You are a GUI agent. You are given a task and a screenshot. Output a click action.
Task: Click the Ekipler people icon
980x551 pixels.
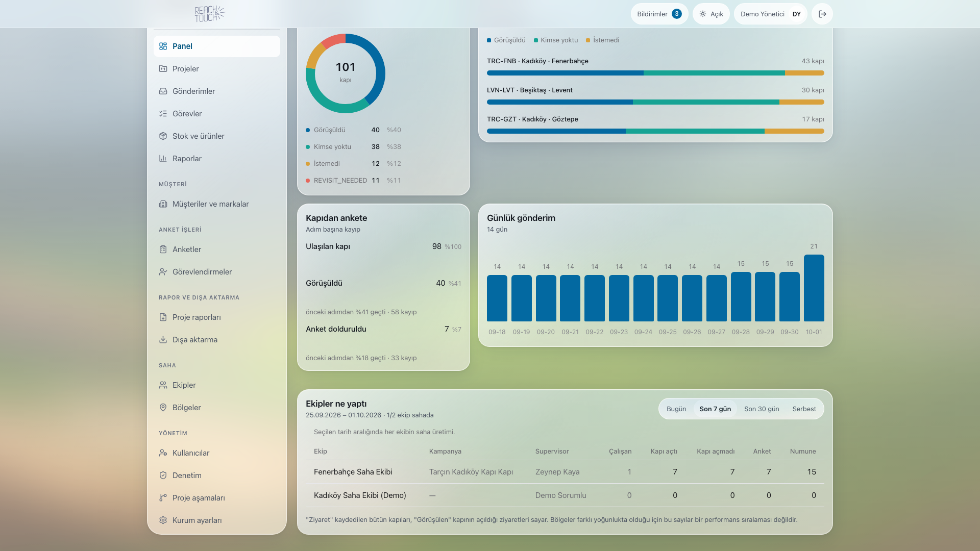163,385
